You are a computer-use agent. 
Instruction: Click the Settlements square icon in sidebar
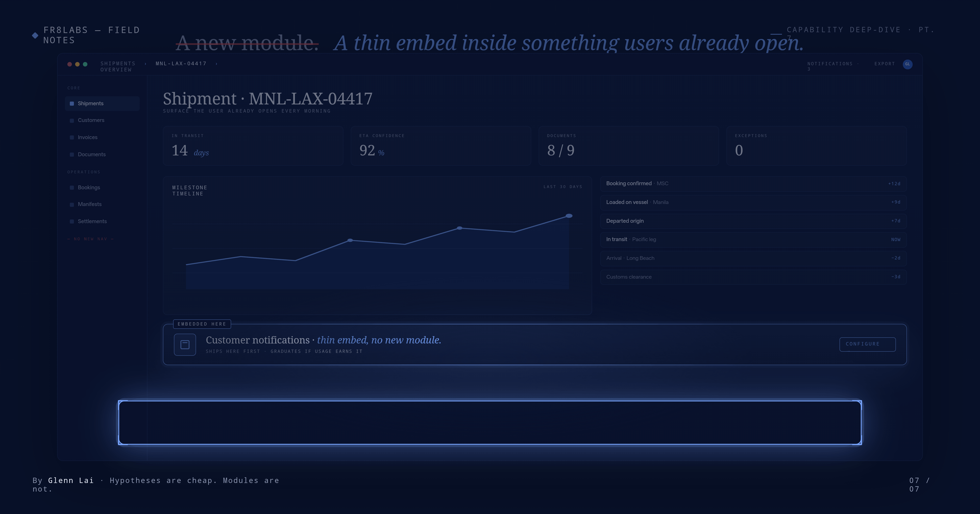click(72, 222)
